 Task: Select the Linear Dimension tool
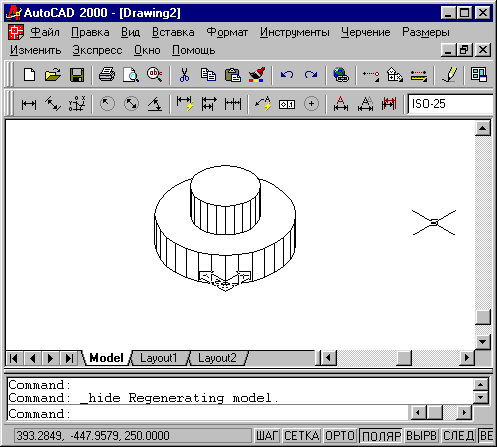(29, 104)
